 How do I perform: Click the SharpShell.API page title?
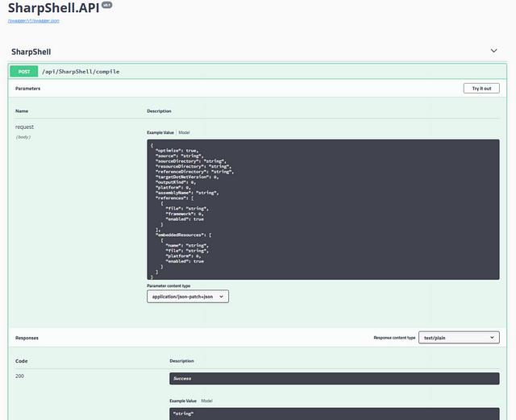coord(53,8)
